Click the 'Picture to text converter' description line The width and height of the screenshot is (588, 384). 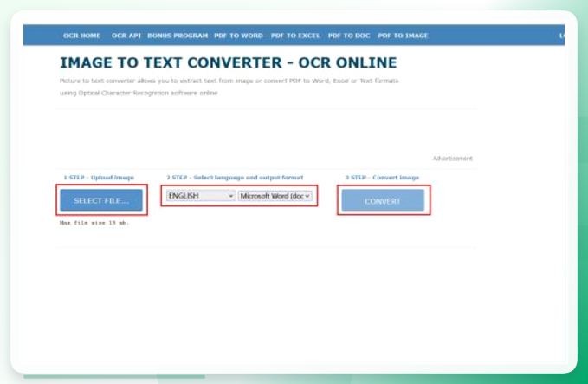click(229, 81)
